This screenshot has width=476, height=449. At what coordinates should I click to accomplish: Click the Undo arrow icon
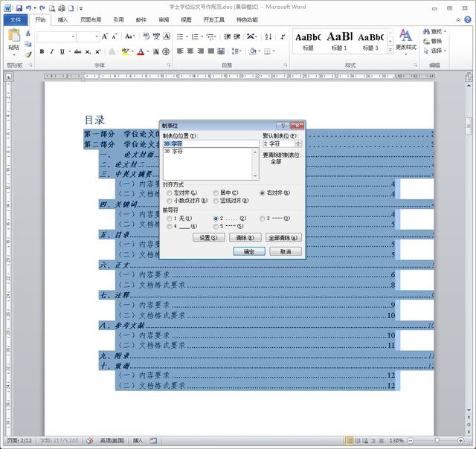[28, 8]
